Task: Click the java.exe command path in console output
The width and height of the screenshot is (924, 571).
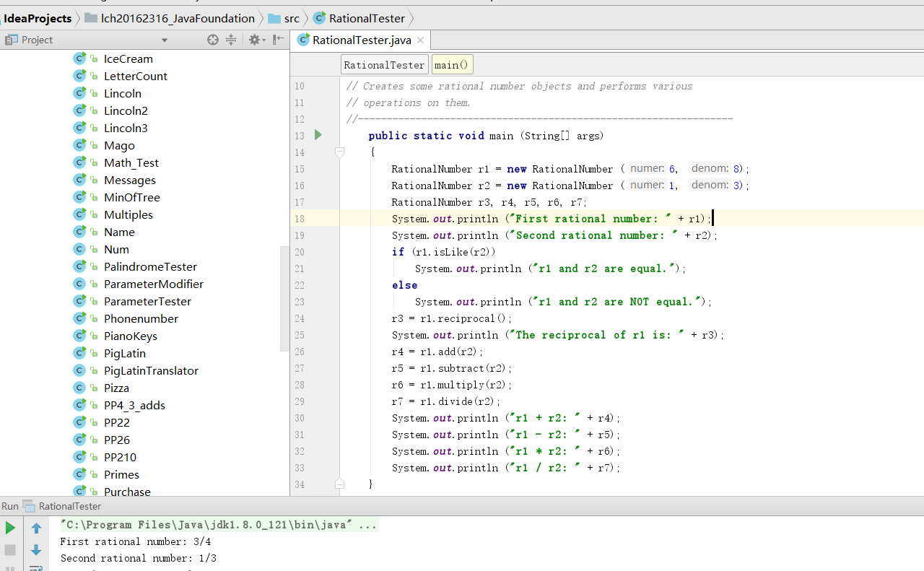Action: coord(219,525)
